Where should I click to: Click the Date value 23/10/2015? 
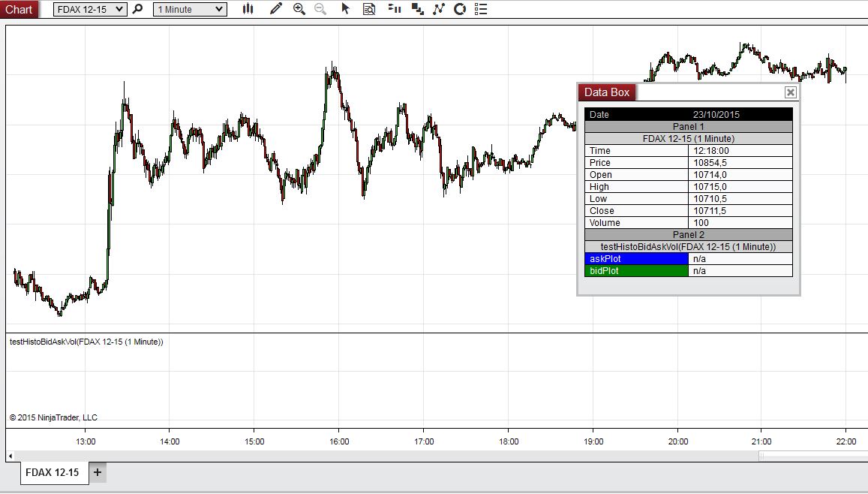[716, 115]
